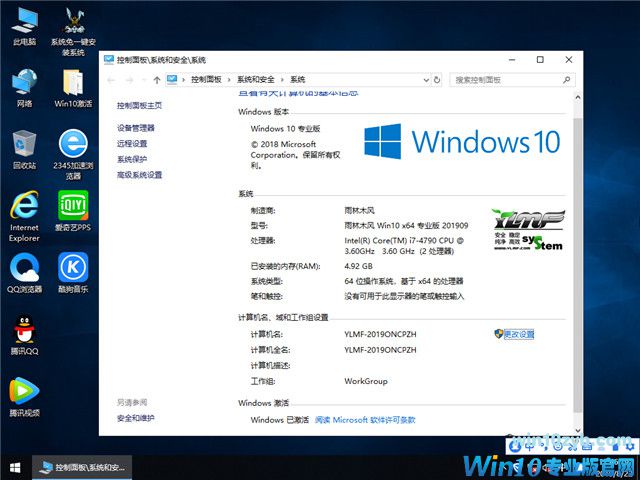Select the 雨林木风 Win10 x64 专业版 201909 text

coord(406,225)
